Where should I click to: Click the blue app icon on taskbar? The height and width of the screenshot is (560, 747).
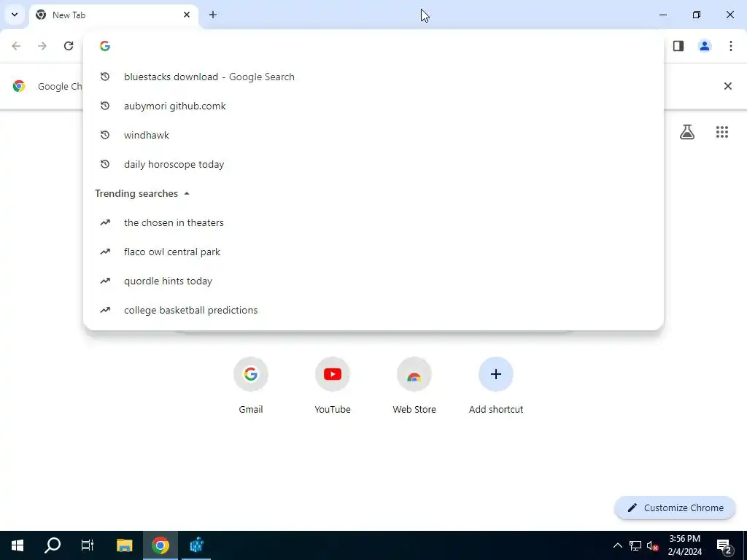(x=196, y=545)
